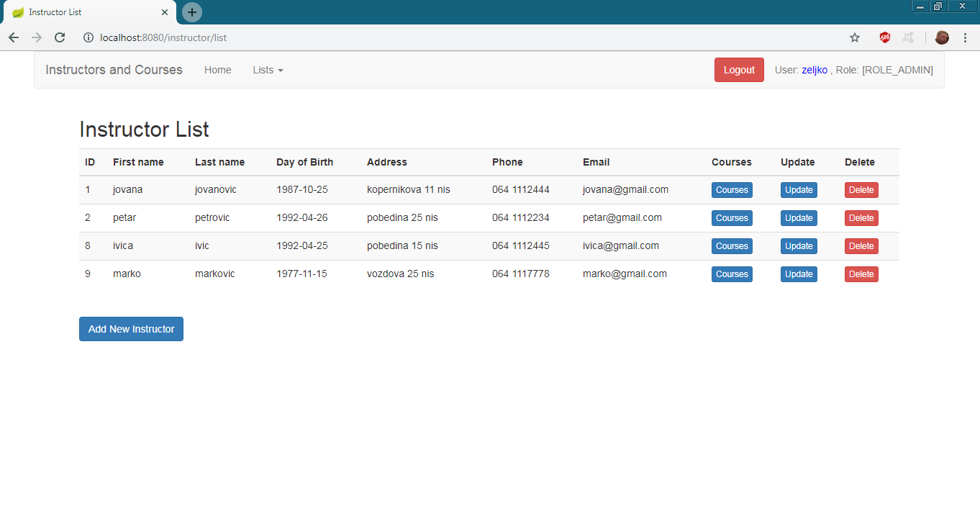The image size is (980, 519).
Task: Click Add New Instructor button
Action: tap(131, 329)
